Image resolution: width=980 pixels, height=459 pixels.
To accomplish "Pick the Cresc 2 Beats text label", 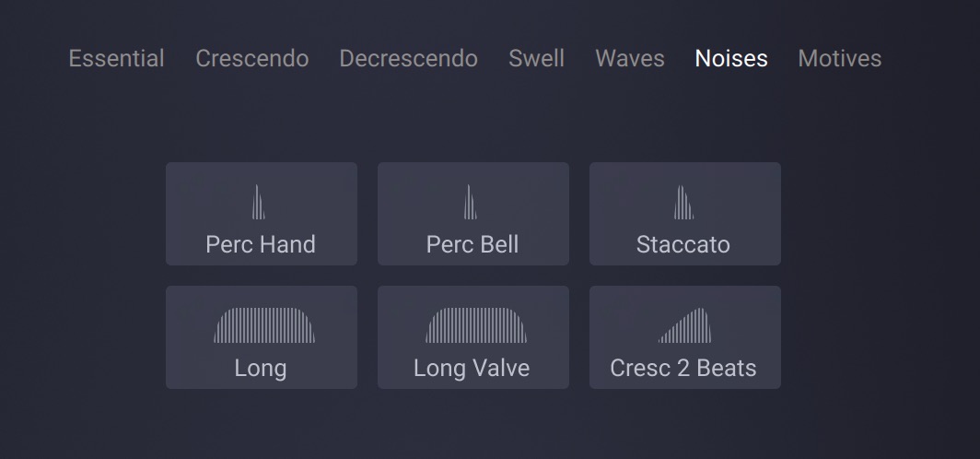I will [683, 368].
